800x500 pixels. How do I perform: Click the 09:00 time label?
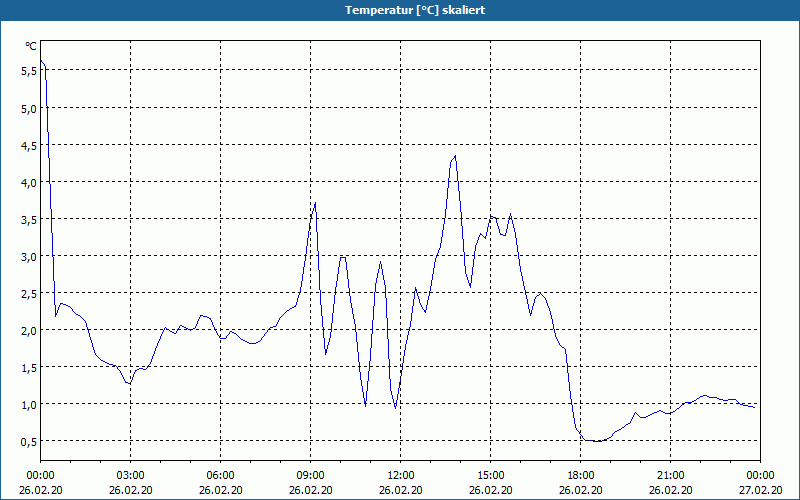[311, 476]
